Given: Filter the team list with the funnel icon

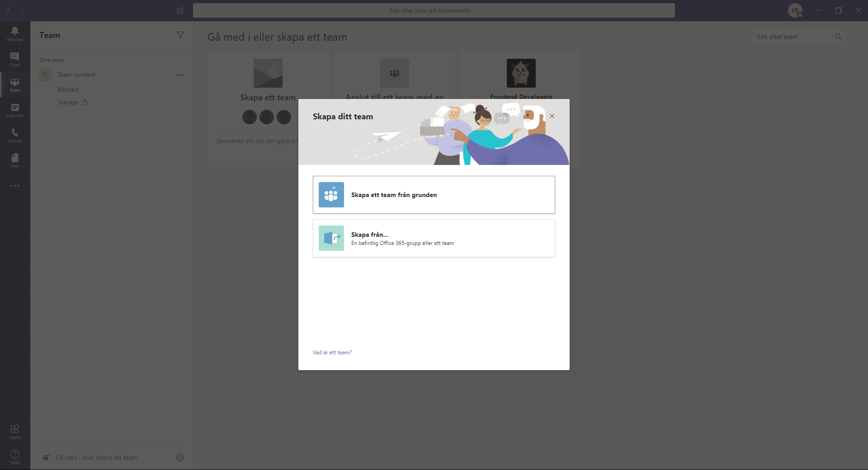Looking at the screenshot, I should coord(180,35).
